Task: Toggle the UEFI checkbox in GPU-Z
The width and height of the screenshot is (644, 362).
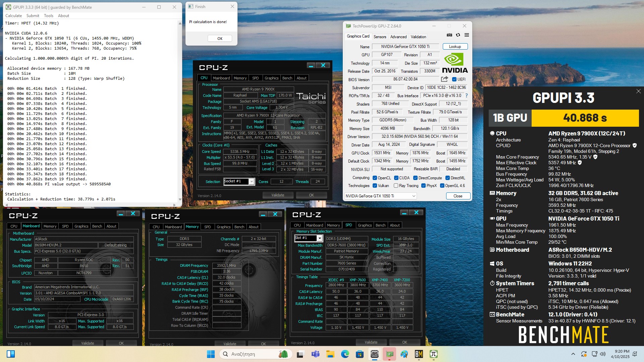Action: 454,79
